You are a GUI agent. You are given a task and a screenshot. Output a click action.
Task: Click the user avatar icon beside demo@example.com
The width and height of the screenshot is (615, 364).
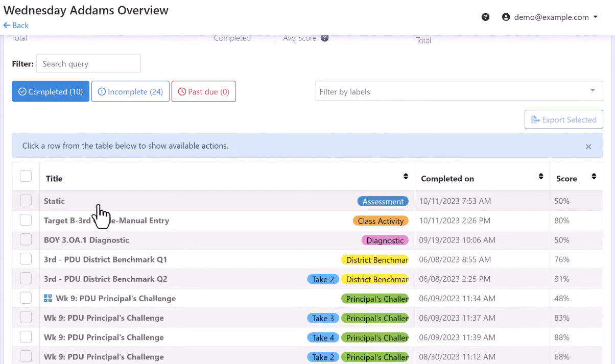[506, 17]
